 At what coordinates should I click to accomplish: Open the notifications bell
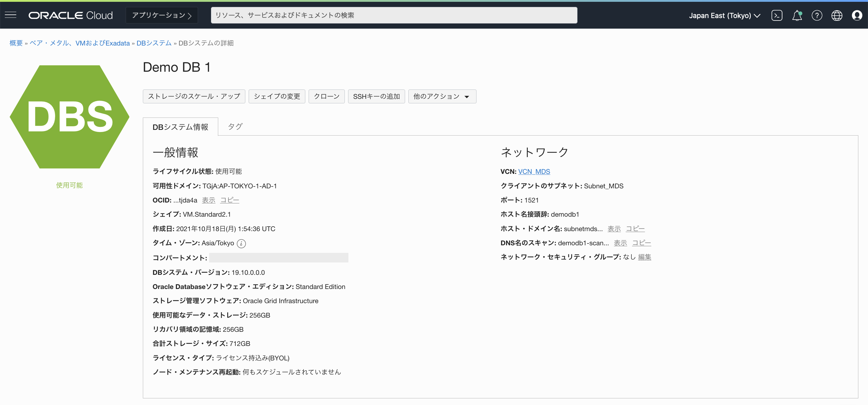(797, 15)
